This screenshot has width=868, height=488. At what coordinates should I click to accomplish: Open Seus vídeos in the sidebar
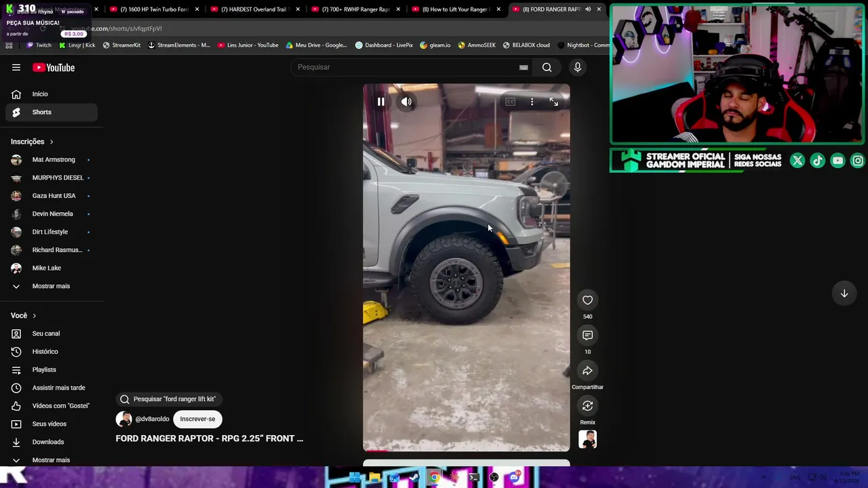pos(52,424)
